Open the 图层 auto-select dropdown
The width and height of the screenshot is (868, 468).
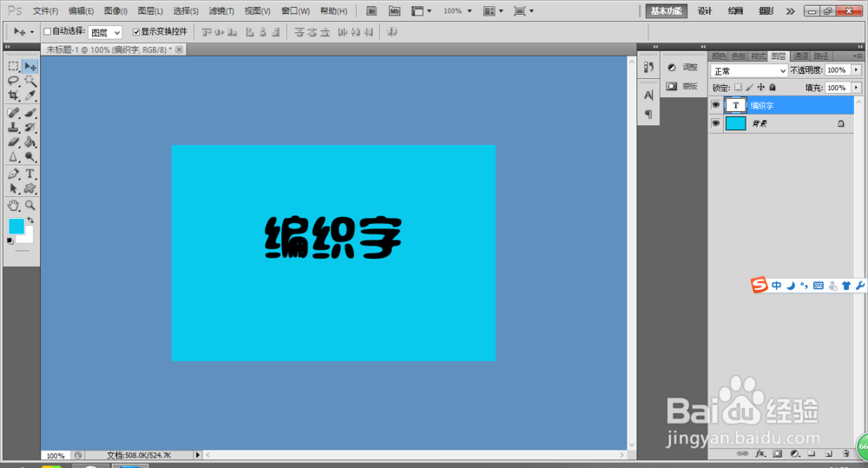(105, 33)
